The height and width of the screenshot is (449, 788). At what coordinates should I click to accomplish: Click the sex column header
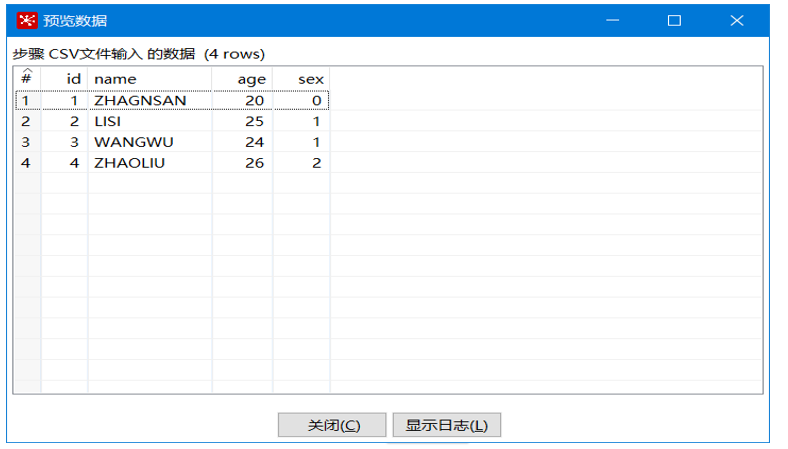click(302, 79)
